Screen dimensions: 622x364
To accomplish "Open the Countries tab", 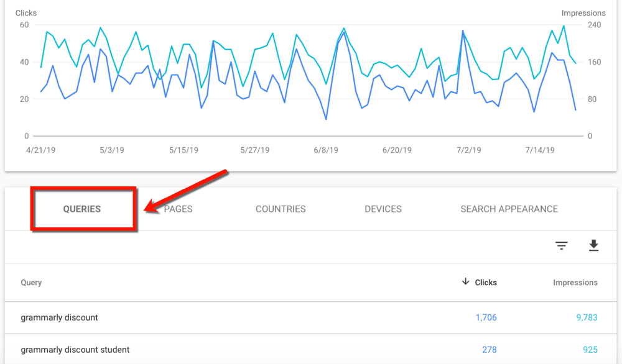I will click(281, 209).
